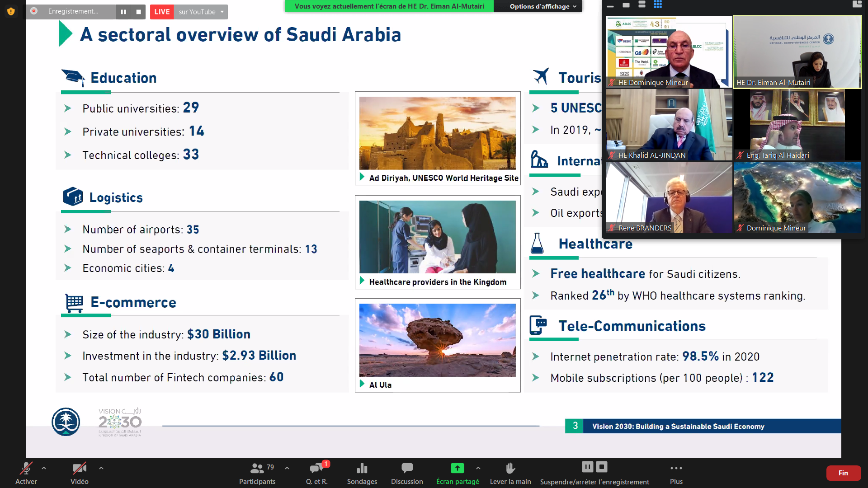Viewport: 868px width, 488px height.
Task: Open the Participants panel
Action: point(257,473)
